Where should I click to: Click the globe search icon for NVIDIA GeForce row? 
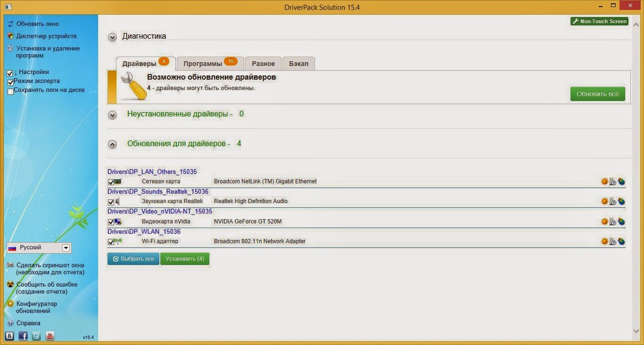coord(621,222)
